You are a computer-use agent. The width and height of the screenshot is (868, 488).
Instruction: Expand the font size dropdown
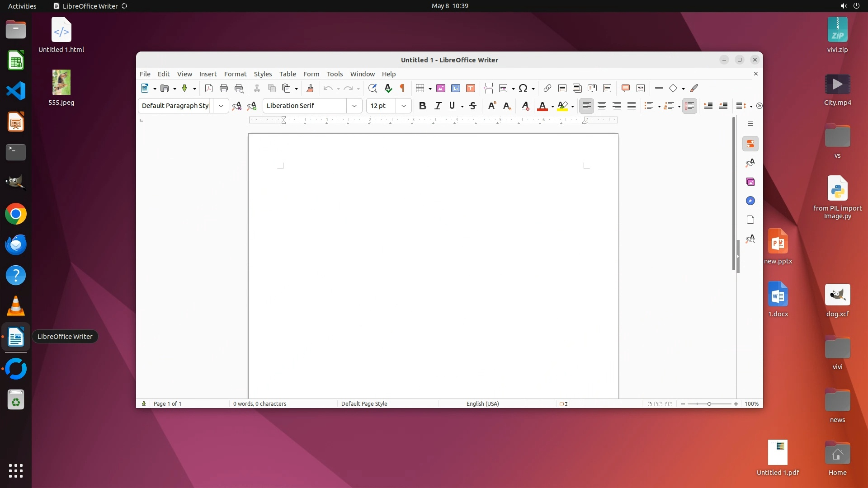pyautogui.click(x=404, y=106)
